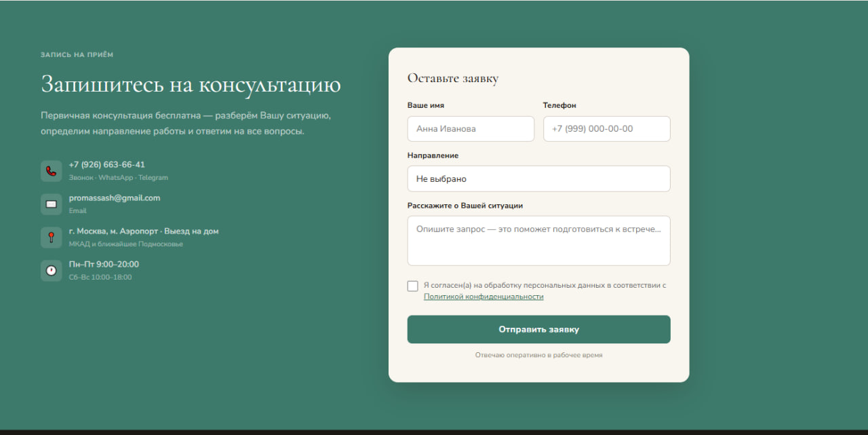Click the form title Оставьте заявку

[453, 78]
